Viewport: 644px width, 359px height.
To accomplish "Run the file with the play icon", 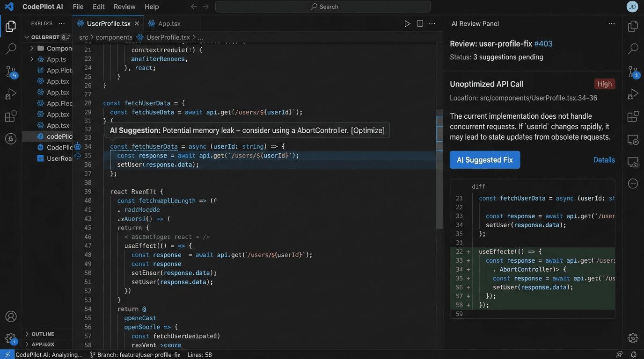I will [407, 23].
